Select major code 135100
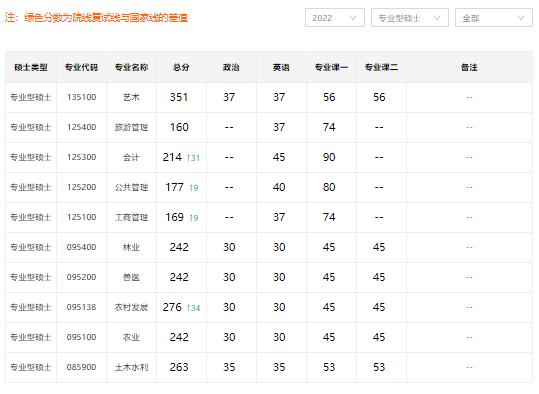Screen dimensions: 539x394 click(81, 97)
